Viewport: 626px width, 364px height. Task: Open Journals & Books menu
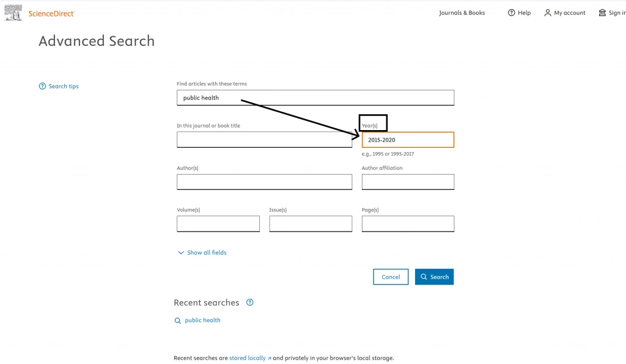point(462,13)
